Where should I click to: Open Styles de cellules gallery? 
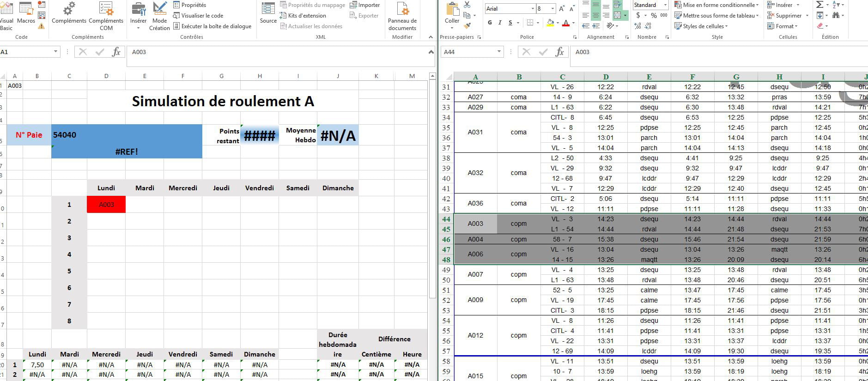point(701,26)
